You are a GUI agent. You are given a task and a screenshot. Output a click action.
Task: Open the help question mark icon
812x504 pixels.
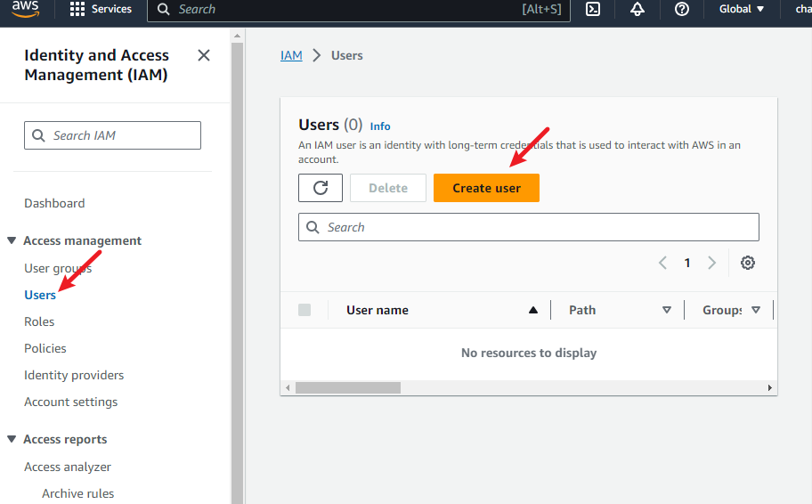tap(682, 9)
